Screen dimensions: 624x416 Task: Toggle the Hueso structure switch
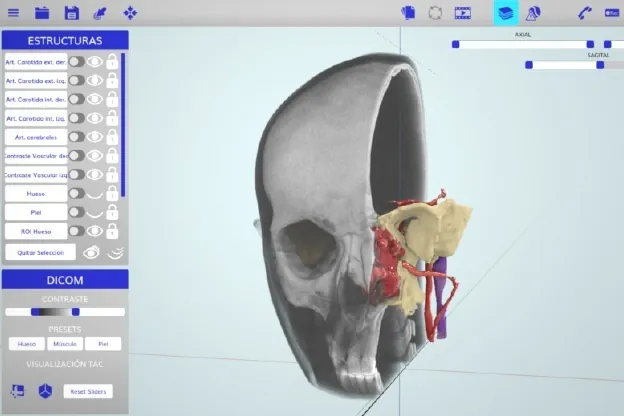click(x=76, y=193)
